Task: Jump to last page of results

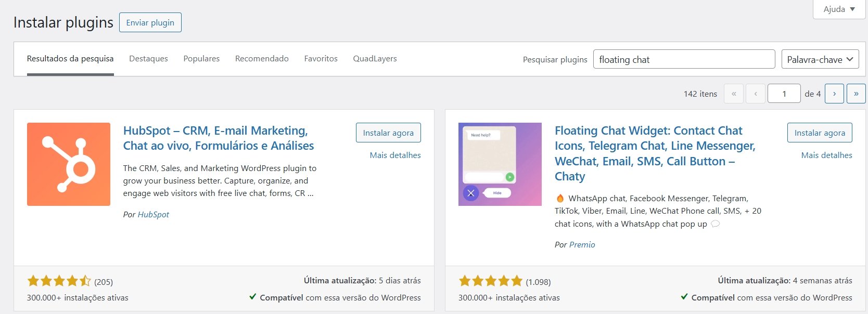Action: pos(856,94)
